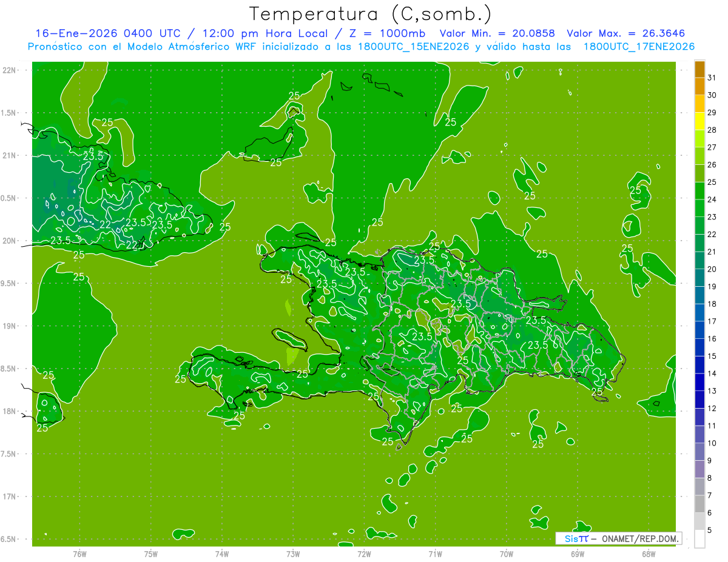Click the 28 color scale label

click(x=712, y=130)
